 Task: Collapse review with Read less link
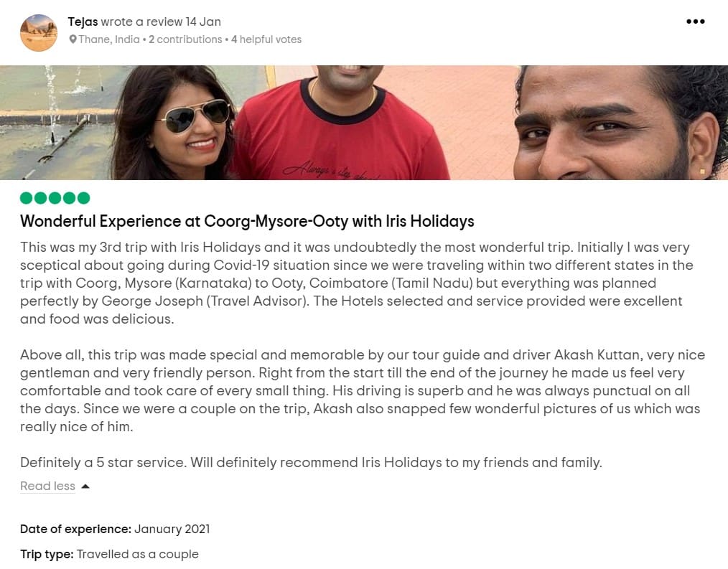pos(47,486)
